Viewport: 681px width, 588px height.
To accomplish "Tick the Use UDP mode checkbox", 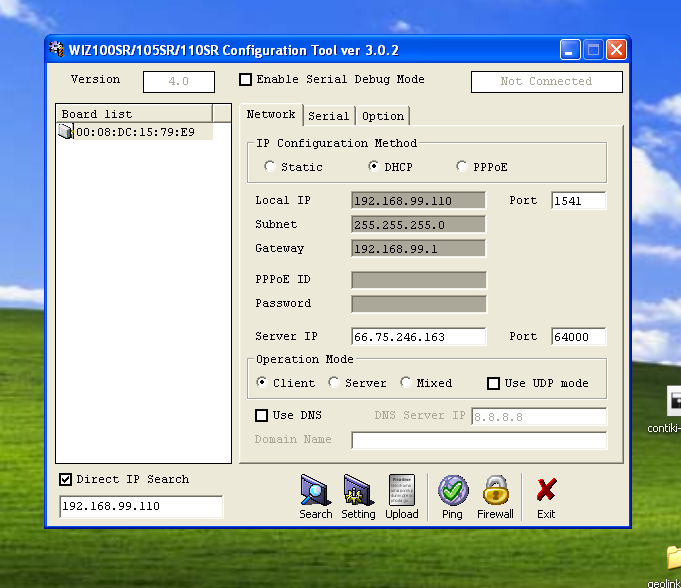I will 493,383.
